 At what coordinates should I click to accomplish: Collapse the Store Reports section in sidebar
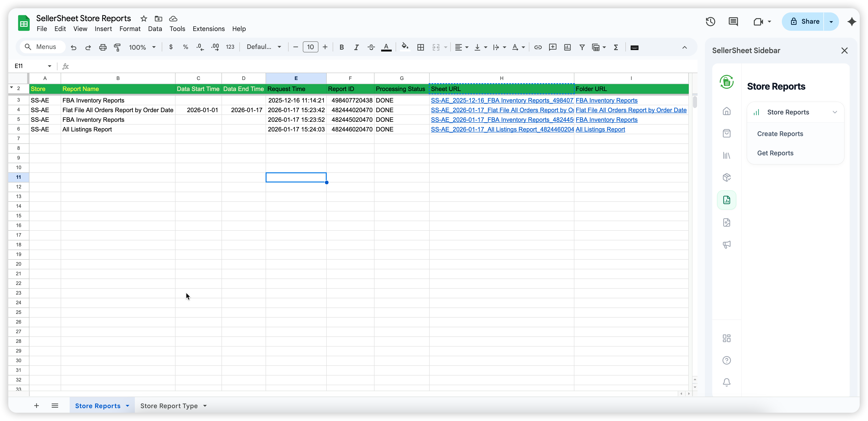(835, 112)
